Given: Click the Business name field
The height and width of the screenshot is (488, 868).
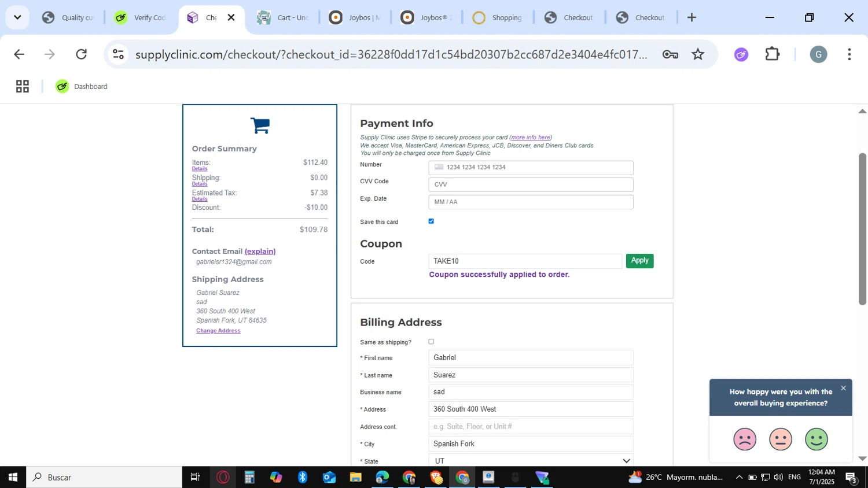Looking at the screenshot, I should click(531, 392).
